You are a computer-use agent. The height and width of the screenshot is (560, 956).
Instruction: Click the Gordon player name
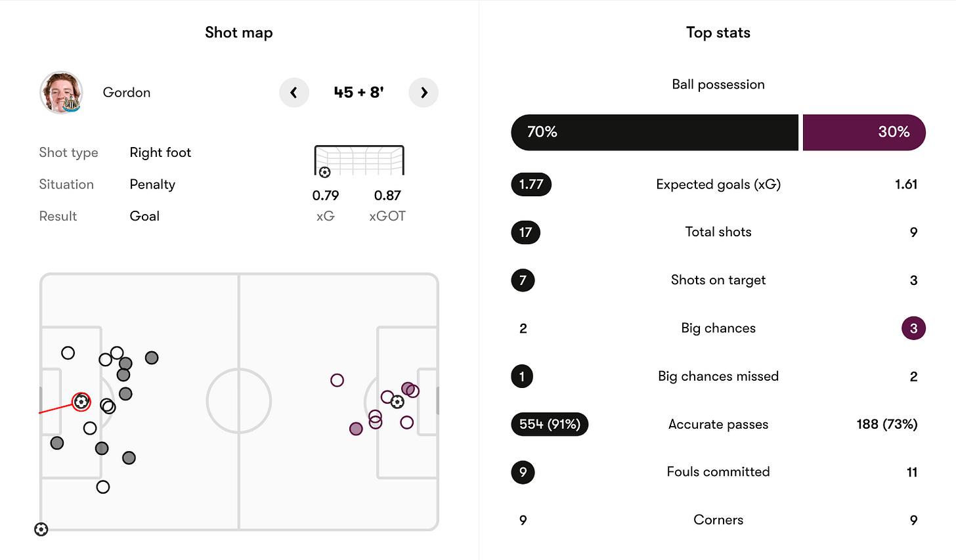coord(127,93)
